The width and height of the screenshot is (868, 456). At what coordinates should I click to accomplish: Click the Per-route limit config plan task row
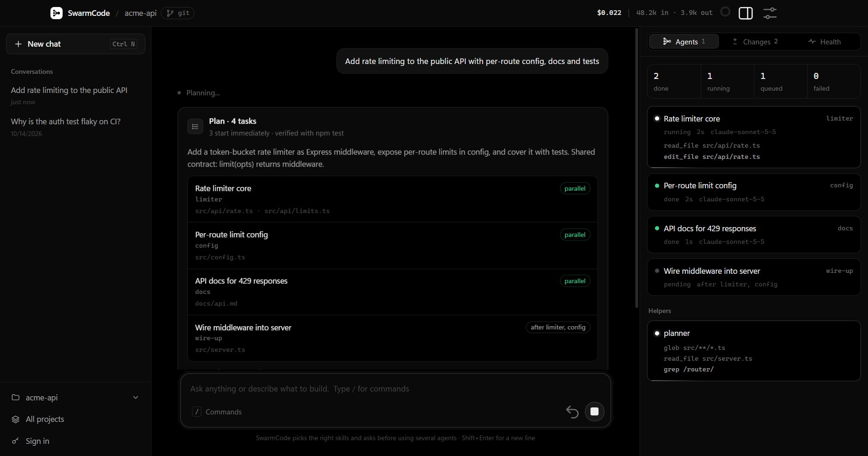pos(392,246)
